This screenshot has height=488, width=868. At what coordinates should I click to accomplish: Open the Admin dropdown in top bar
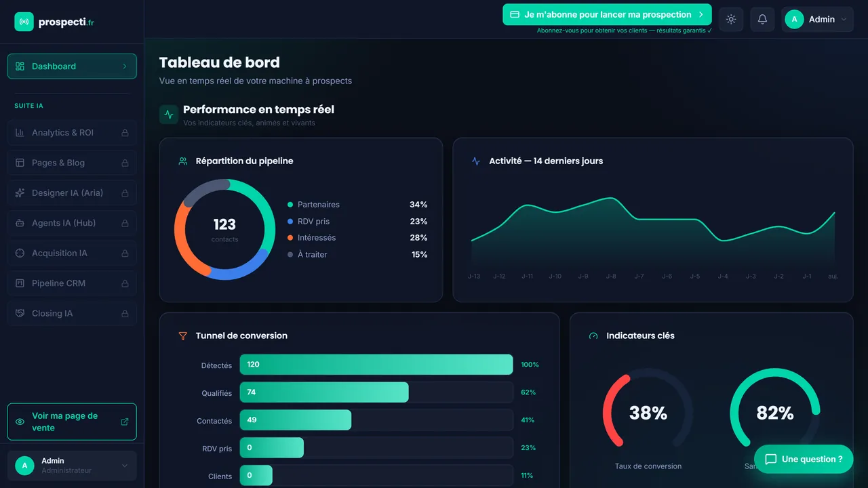817,19
